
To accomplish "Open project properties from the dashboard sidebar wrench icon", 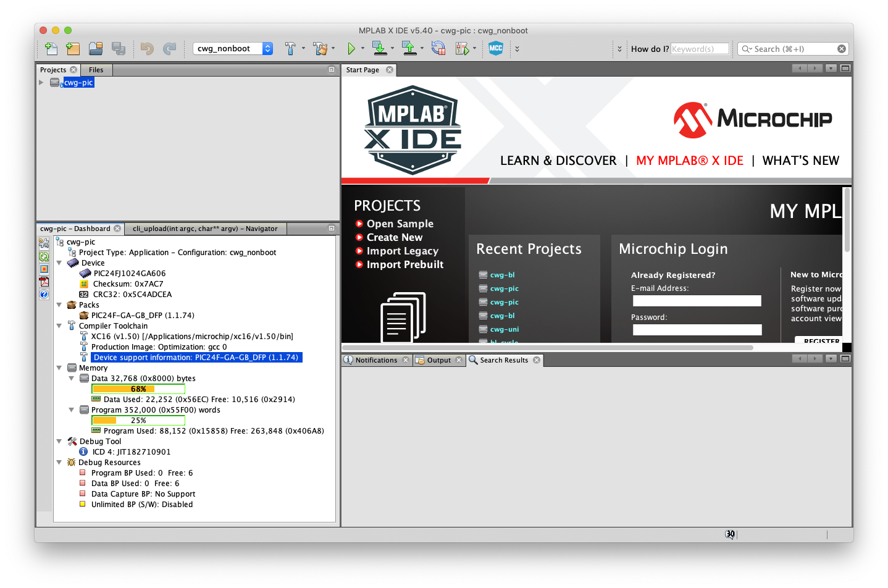I will click(44, 243).
